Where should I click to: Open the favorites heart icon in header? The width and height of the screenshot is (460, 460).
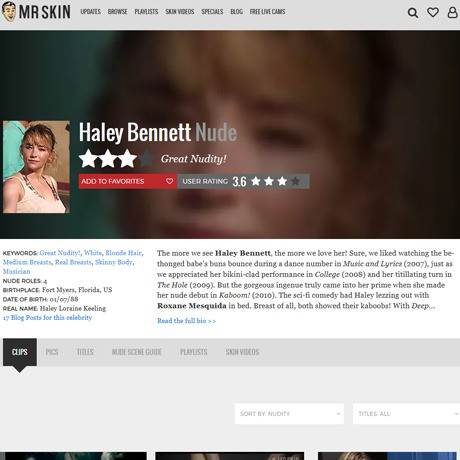tap(433, 12)
